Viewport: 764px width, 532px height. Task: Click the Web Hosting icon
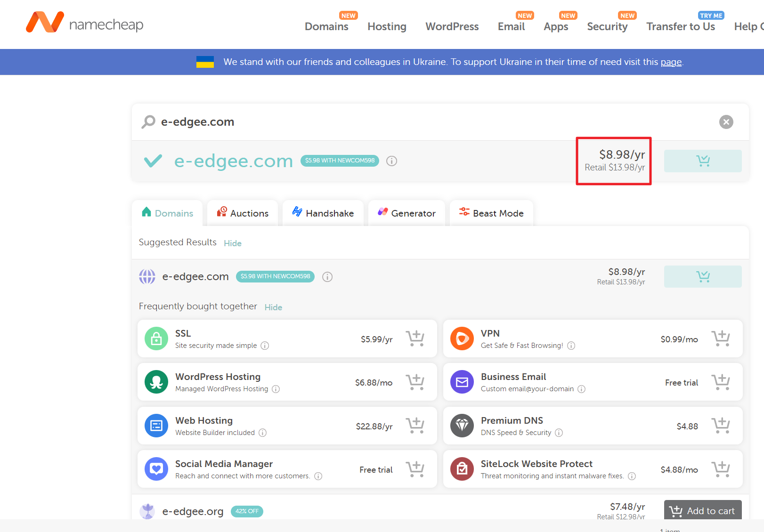coord(156,426)
